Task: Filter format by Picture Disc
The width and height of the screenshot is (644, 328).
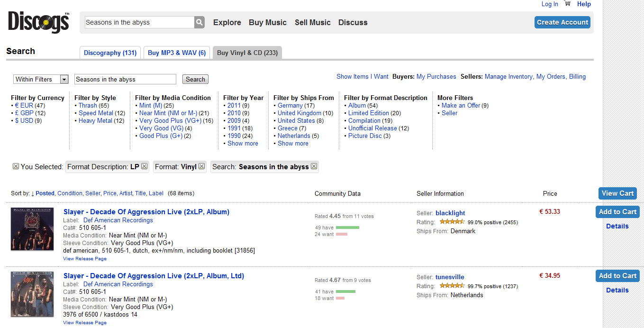Action: click(364, 136)
